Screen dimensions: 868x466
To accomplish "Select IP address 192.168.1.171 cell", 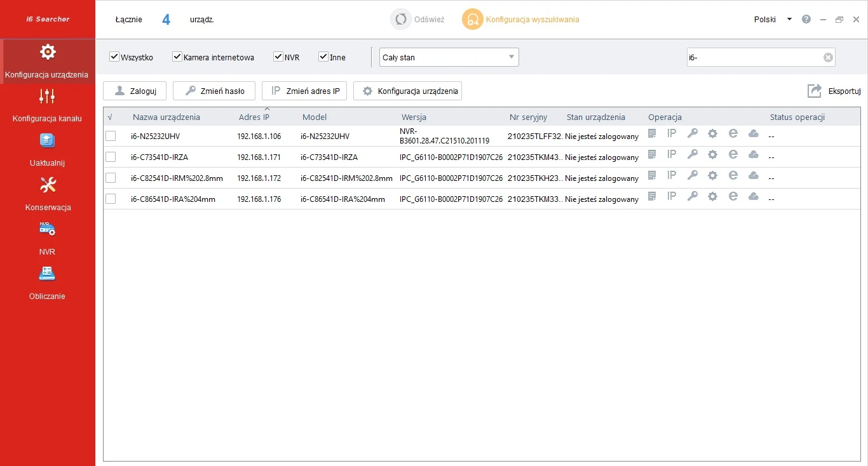I will (259, 157).
